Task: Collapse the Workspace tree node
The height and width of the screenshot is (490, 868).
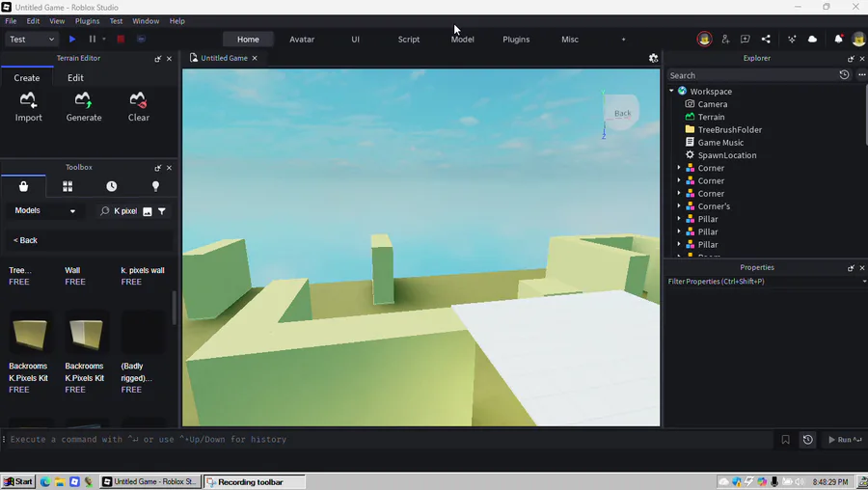Action: (671, 91)
